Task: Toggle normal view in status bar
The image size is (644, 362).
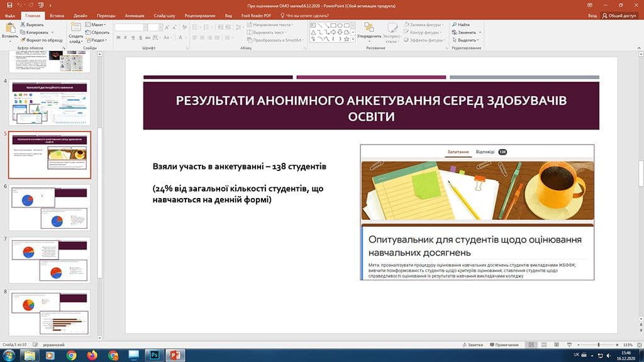Action: click(x=531, y=345)
